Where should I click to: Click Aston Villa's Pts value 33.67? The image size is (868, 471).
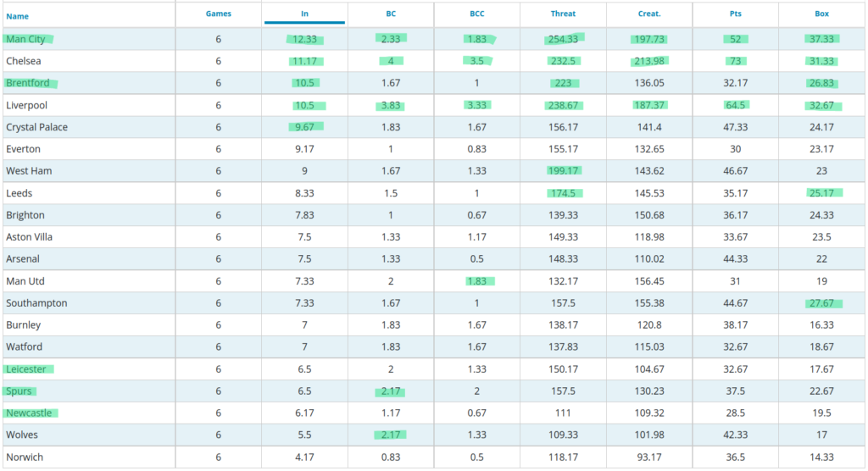point(735,237)
